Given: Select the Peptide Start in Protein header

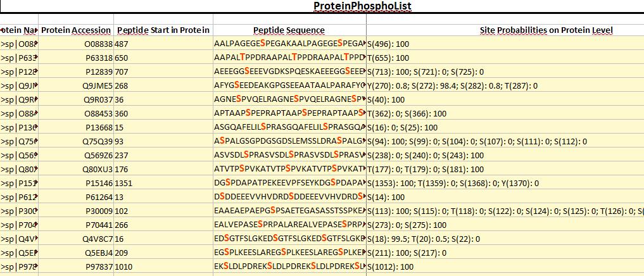Looking at the screenshot, I should (163, 30).
